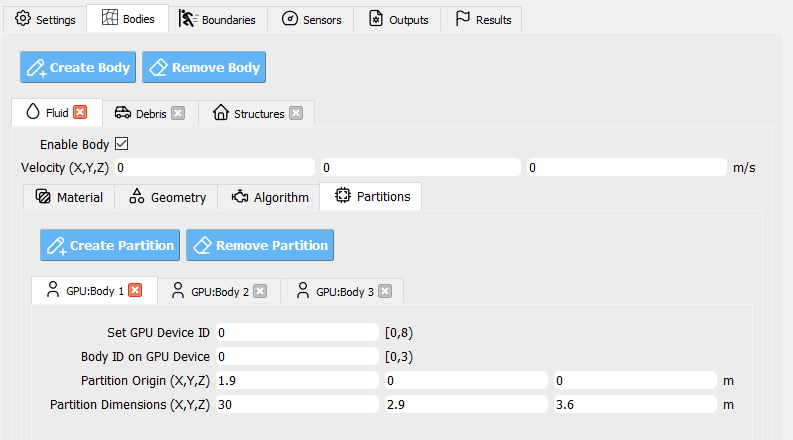Select the Debris car icon tab
793x440 pixels.
(122, 112)
